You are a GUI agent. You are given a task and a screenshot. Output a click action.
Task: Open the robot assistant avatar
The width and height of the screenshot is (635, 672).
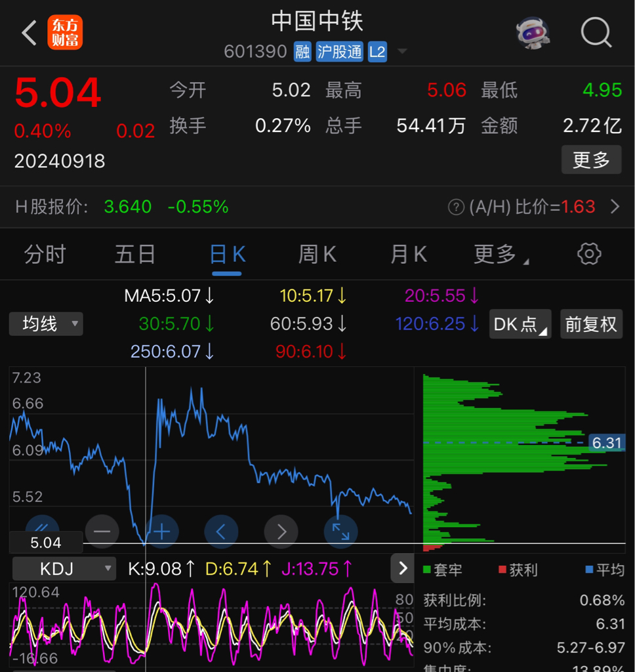click(532, 33)
